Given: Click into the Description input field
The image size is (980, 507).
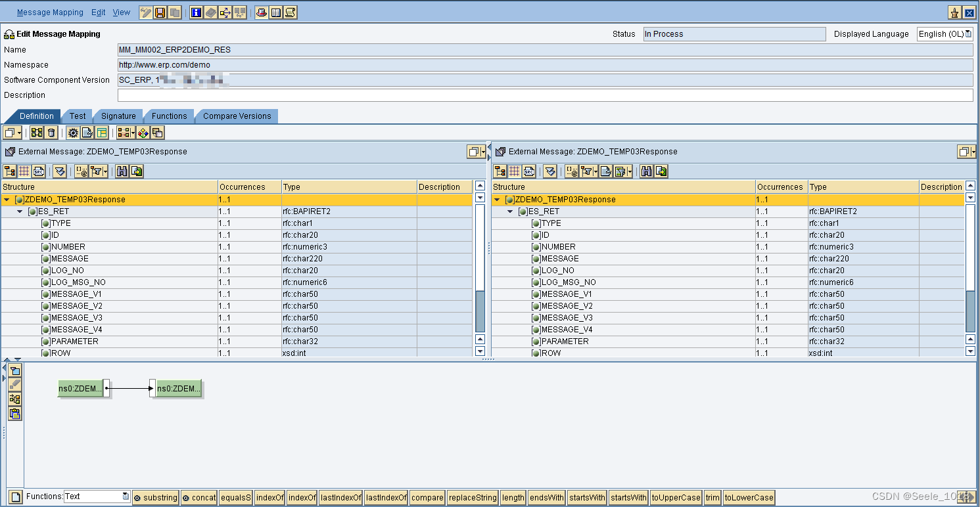Looking at the screenshot, I should pos(545,95).
